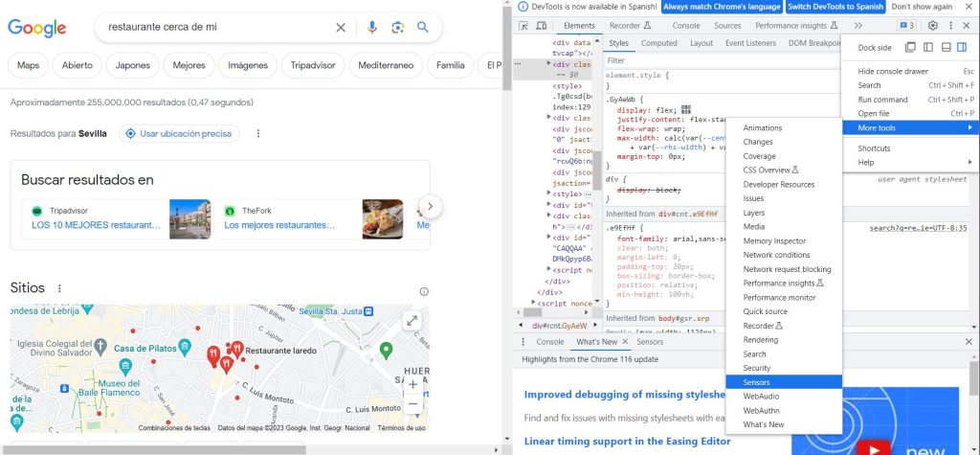Select the Maps filter chip
The image size is (980, 455).
pos(28,65)
